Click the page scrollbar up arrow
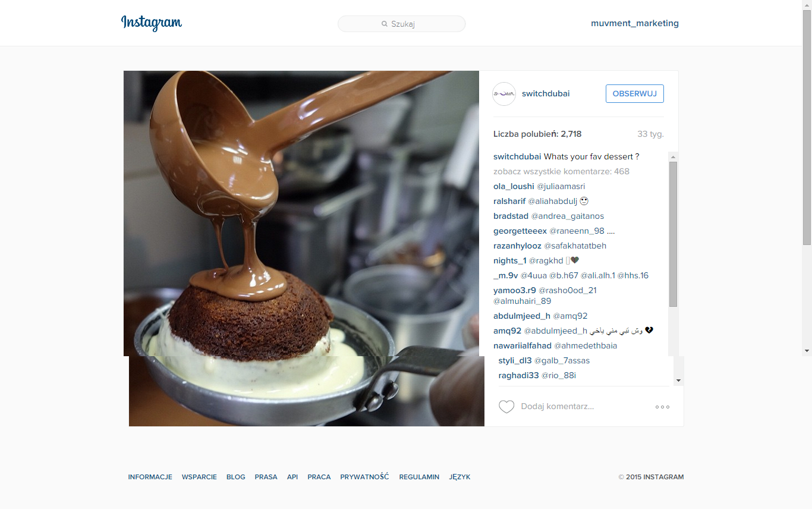812x509 pixels. coord(807,4)
